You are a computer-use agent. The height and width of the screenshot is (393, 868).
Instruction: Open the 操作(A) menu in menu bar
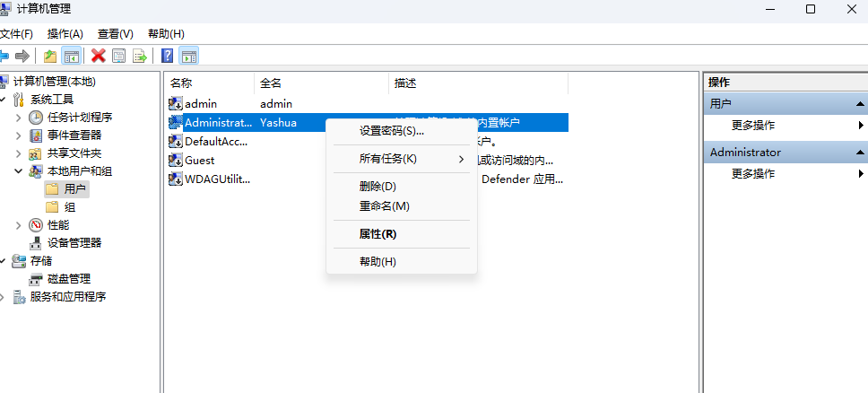tap(65, 33)
